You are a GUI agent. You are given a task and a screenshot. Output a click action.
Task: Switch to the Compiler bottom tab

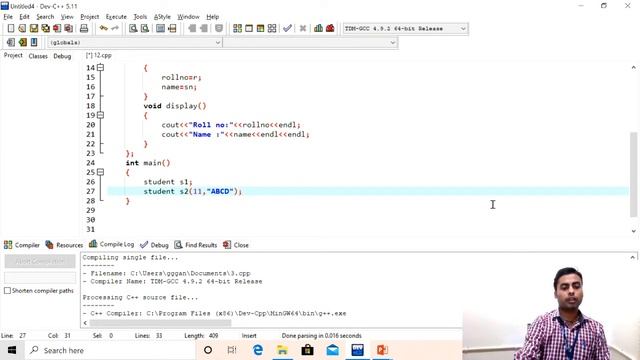pyautogui.click(x=22, y=245)
